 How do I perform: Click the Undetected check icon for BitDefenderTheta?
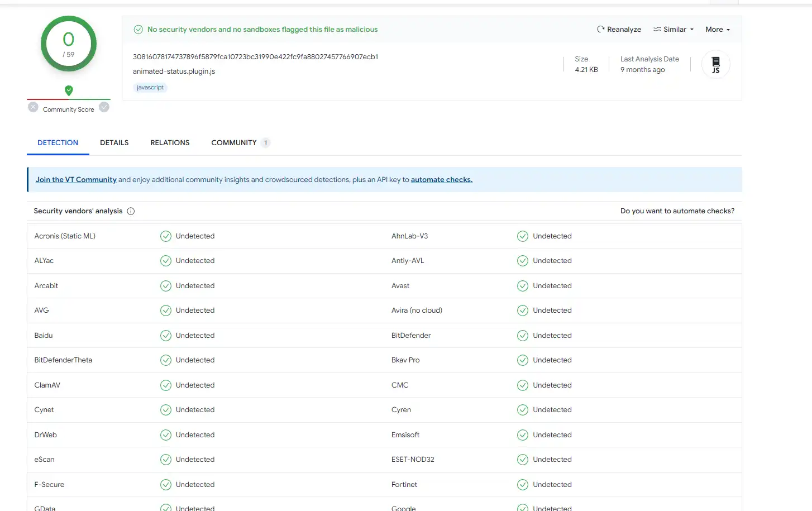tap(166, 360)
